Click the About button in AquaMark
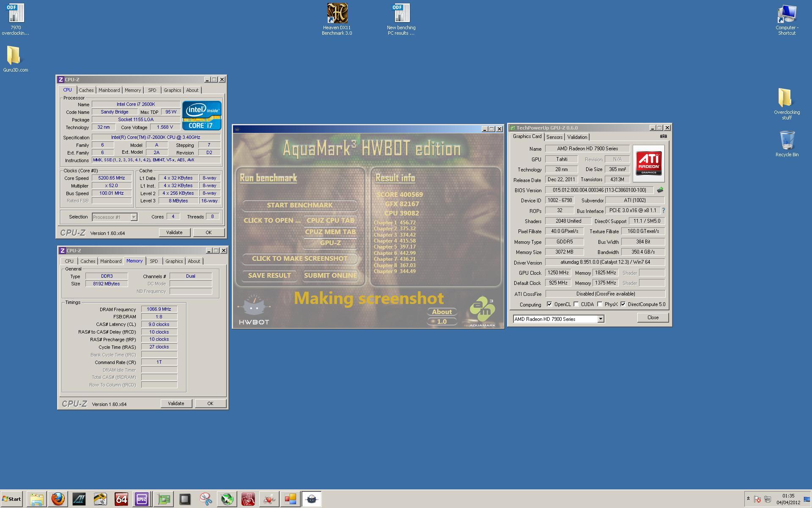Screen dimensions: 812x508 [442, 312]
